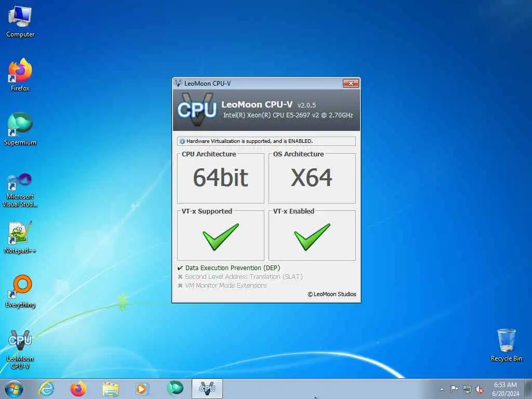
Task: Select the Microsoft Visual Studio shortcut
Action: [20, 190]
